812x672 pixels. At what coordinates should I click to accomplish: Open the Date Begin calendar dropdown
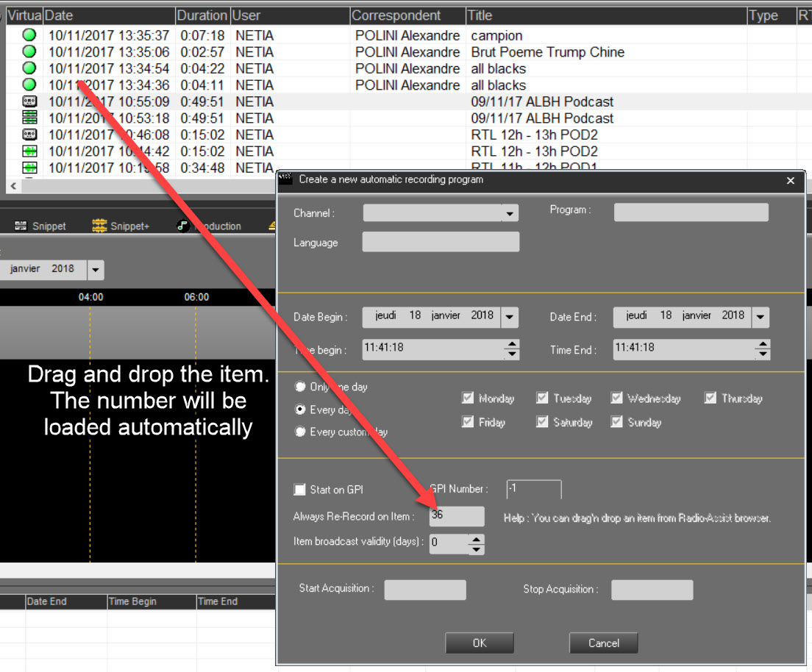[x=509, y=318]
